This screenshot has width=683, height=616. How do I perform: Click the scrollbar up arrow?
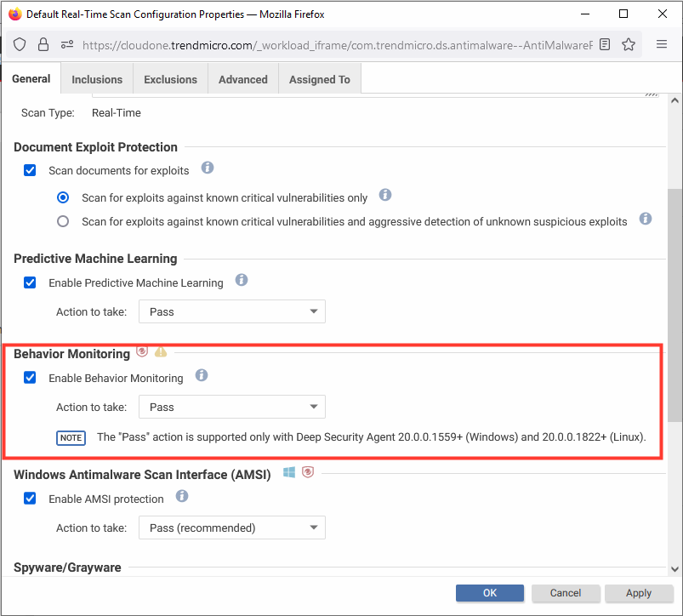tap(674, 100)
